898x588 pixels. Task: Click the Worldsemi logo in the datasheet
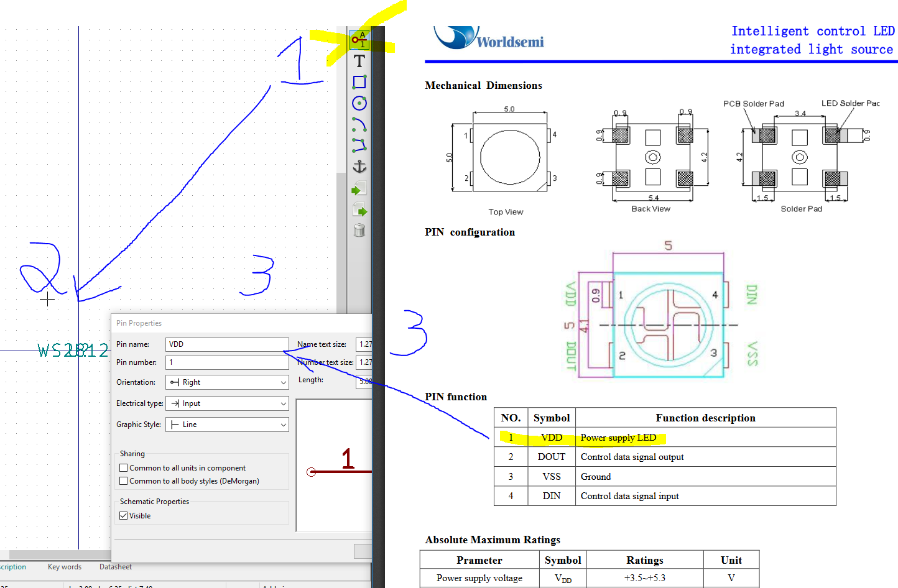(489, 37)
